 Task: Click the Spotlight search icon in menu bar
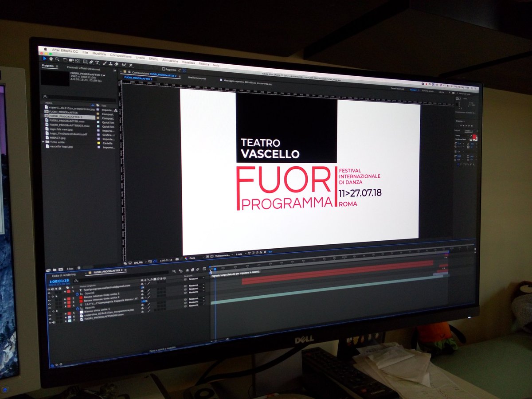coord(472,88)
